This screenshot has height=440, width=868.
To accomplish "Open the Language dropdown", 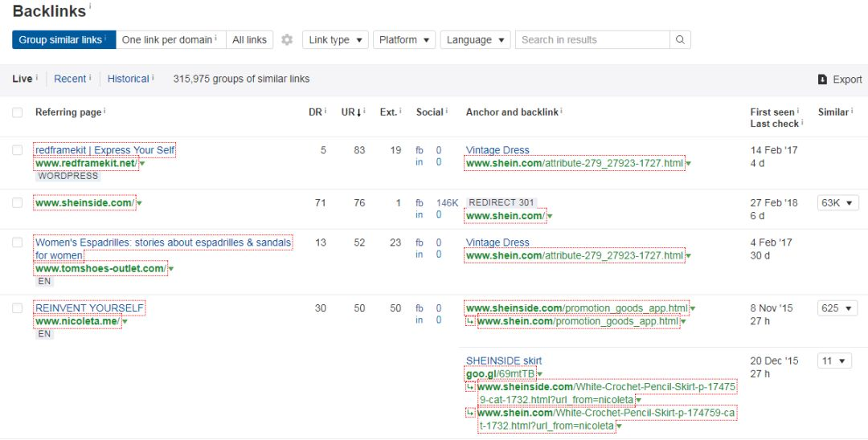I will 475,40.
